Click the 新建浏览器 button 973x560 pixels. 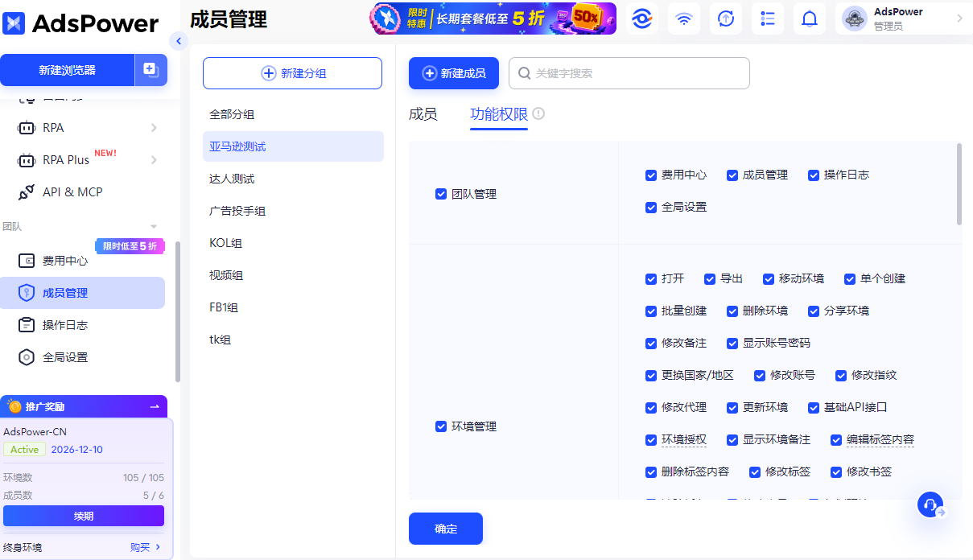[67, 70]
